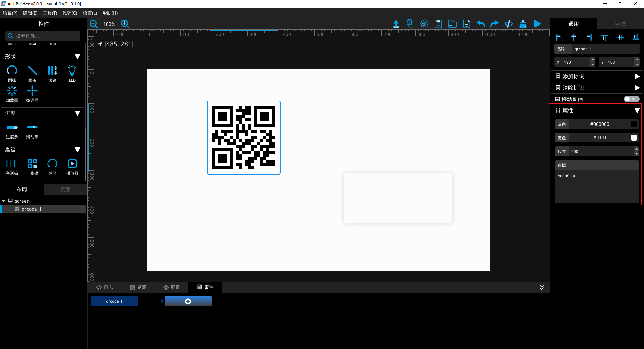
Task: Click the zoom out magnifier icon
Action: click(94, 24)
